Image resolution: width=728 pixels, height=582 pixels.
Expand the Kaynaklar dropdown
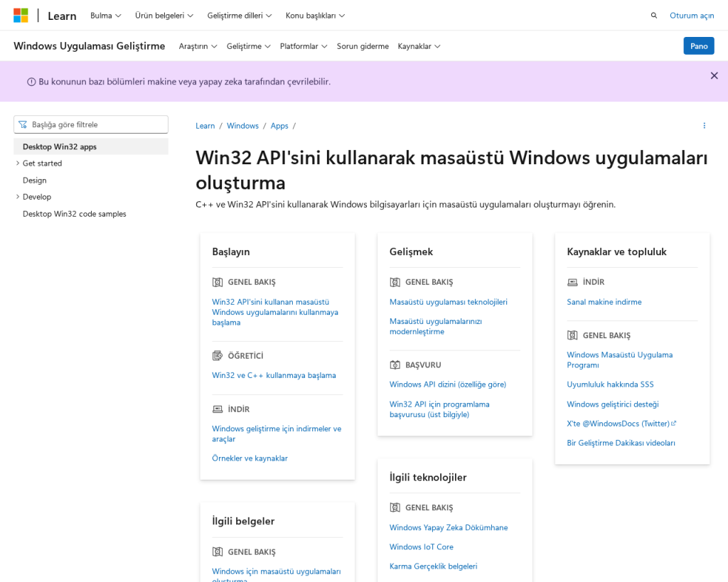click(419, 46)
